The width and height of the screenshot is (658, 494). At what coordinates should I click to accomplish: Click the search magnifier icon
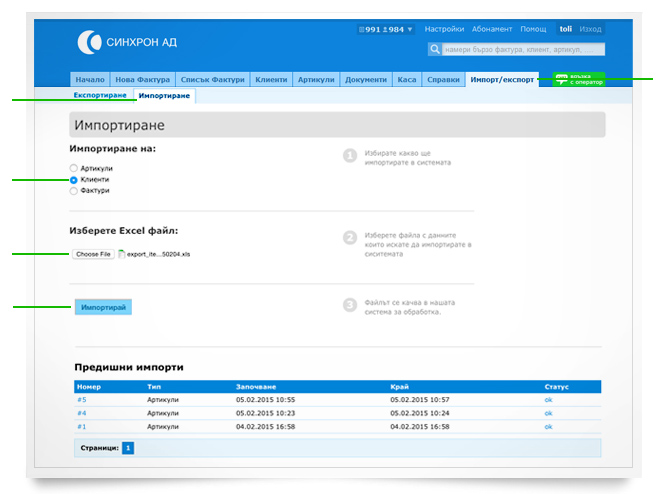(435, 49)
